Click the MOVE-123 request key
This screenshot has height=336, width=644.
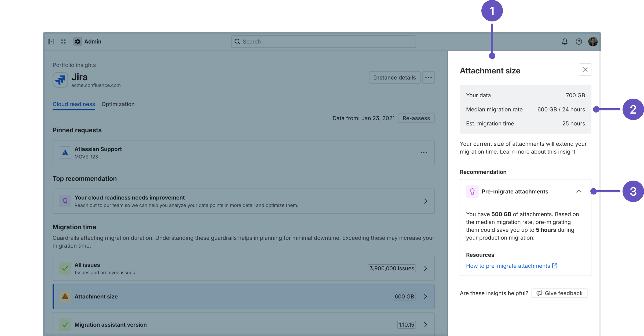pos(86,157)
